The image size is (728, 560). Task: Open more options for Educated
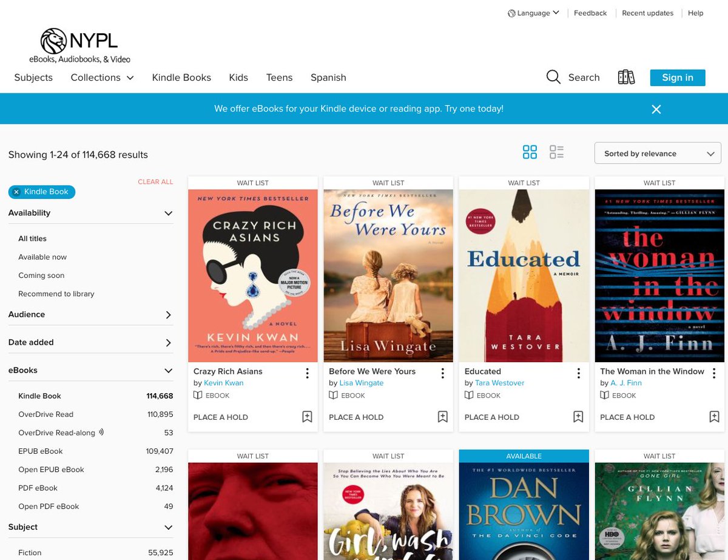578,373
